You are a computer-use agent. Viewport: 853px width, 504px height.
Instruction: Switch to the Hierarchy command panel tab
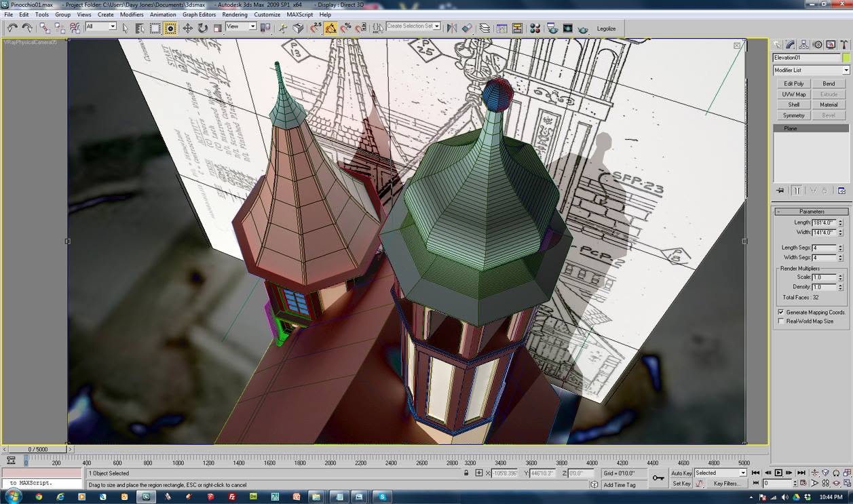pyautogui.click(x=804, y=45)
